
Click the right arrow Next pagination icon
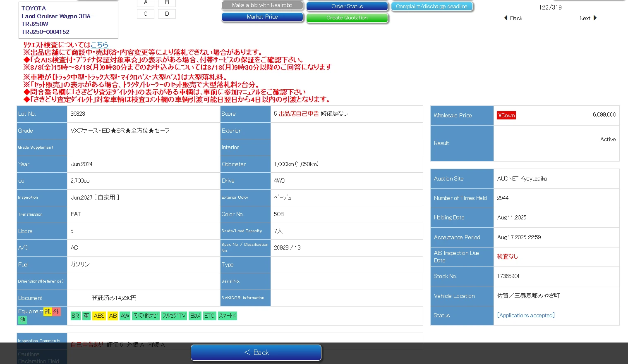click(595, 18)
